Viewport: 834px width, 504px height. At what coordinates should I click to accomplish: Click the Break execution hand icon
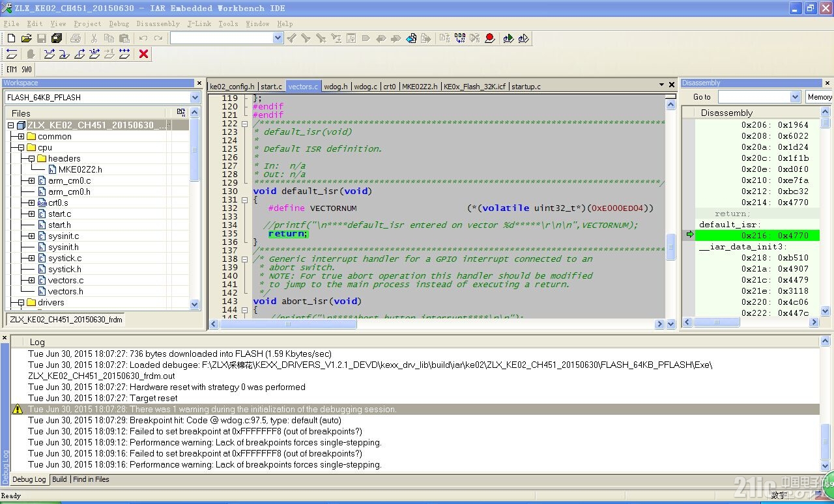[30, 54]
